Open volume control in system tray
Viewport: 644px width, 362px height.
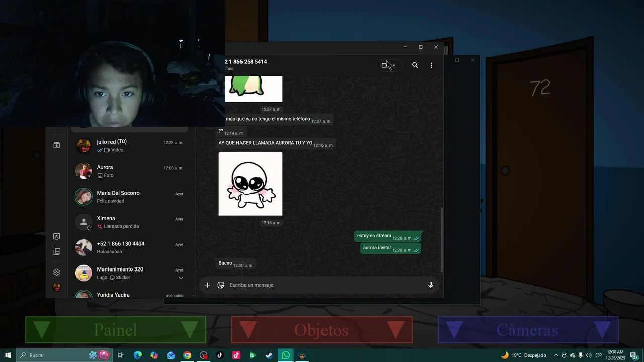coord(589,355)
